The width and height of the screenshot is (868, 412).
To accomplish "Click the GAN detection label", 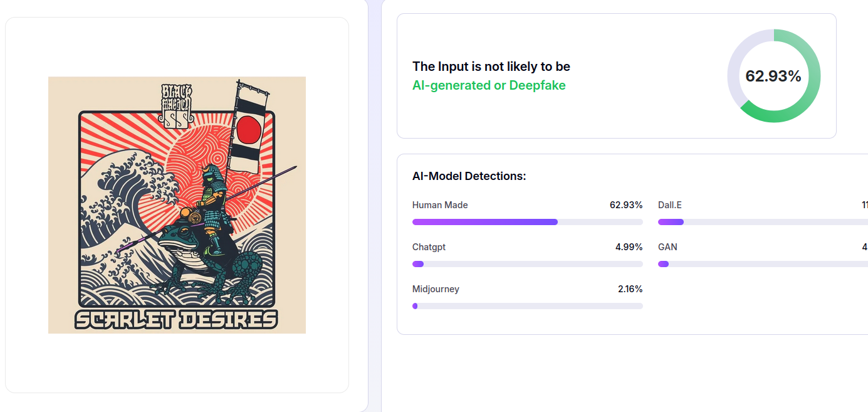I will click(667, 247).
